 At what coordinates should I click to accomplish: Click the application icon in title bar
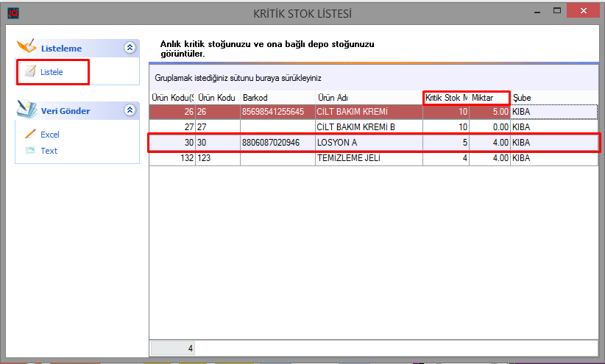(13, 13)
